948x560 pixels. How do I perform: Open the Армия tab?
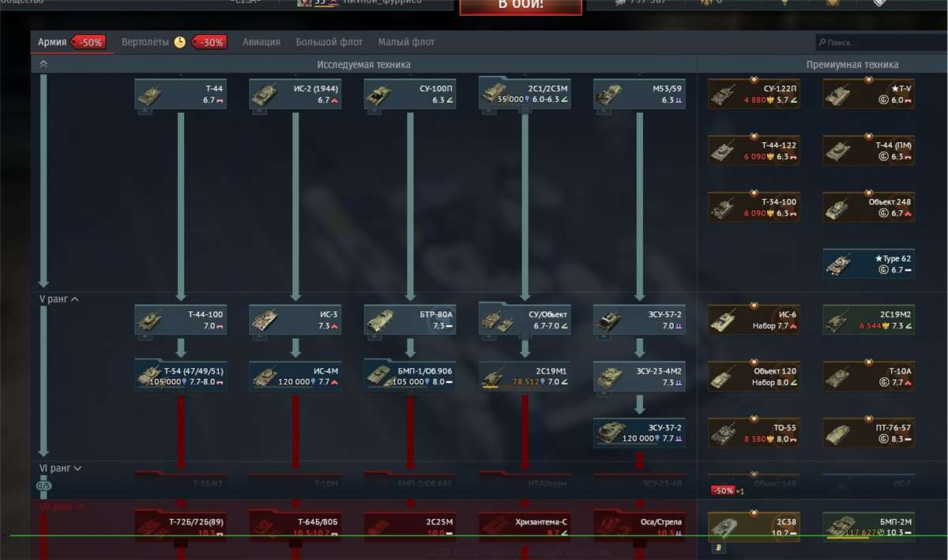52,42
